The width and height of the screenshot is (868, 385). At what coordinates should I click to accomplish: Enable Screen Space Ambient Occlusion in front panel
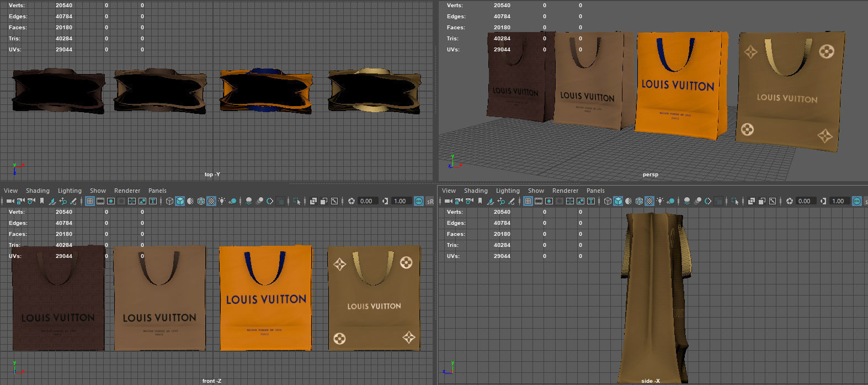(x=249, y=201)
